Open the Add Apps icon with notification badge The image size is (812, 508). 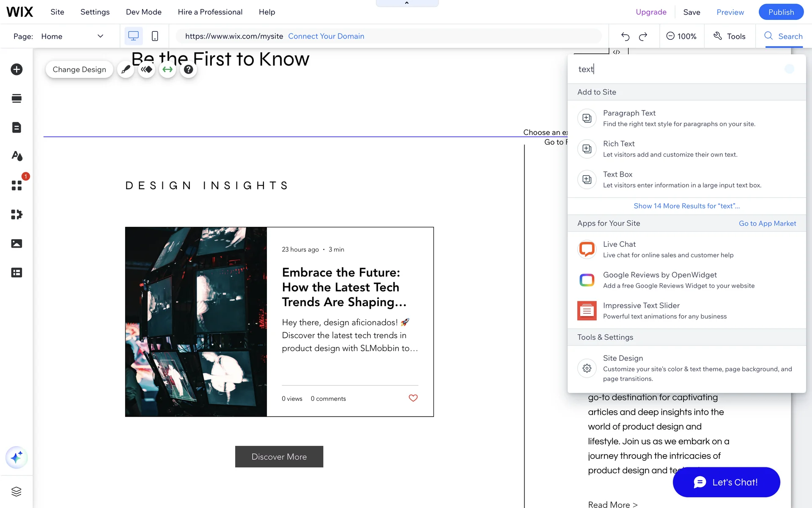point(16,185)
